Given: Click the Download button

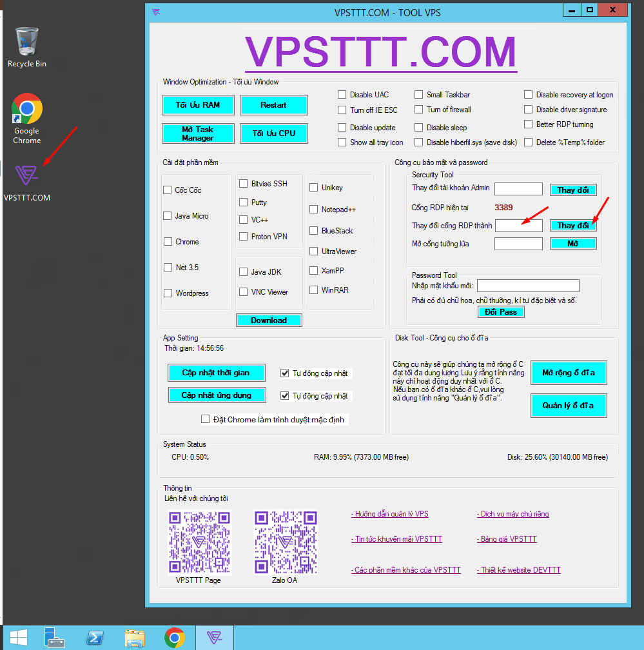Looking at the screenshot, I should [x=269, y=320].
